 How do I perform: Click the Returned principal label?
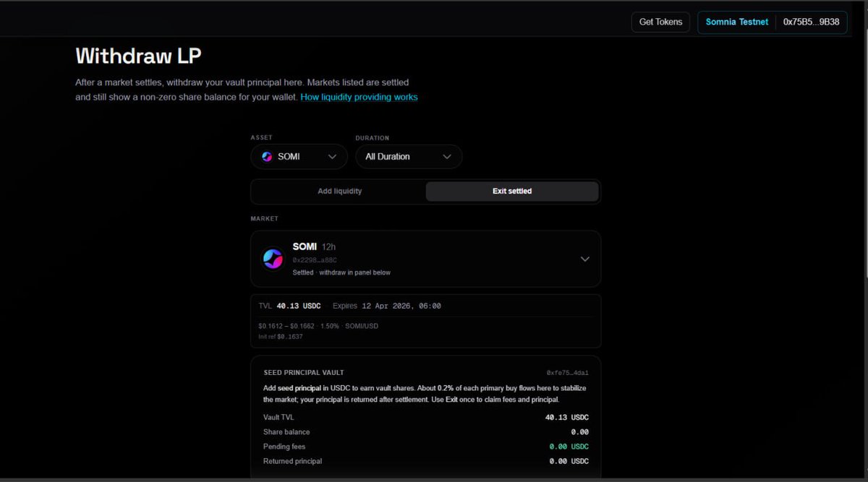coord(293,461)
